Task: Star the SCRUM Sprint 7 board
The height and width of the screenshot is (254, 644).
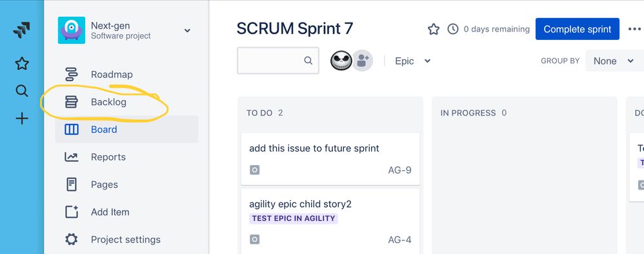Action: click(x=434, y=29)
